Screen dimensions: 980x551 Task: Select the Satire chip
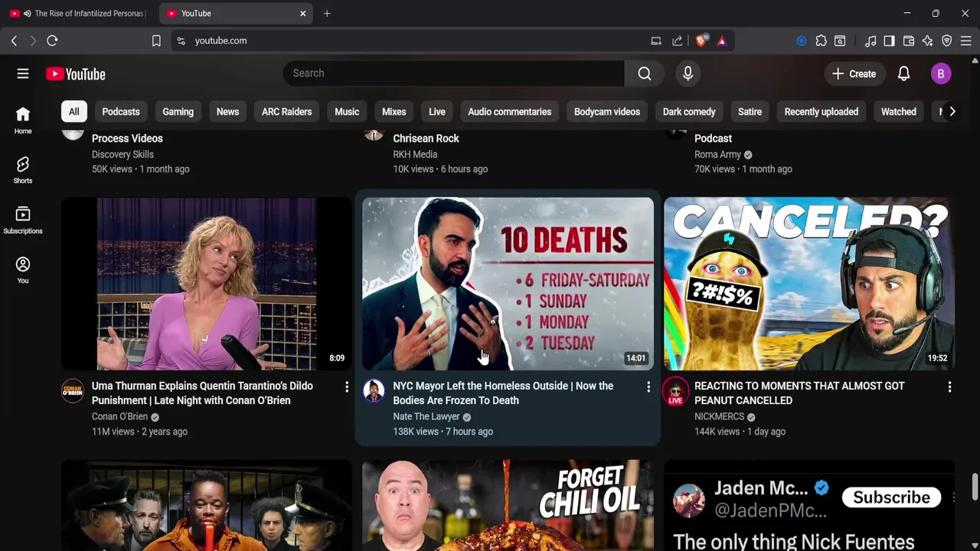click(x=750, y=112)
